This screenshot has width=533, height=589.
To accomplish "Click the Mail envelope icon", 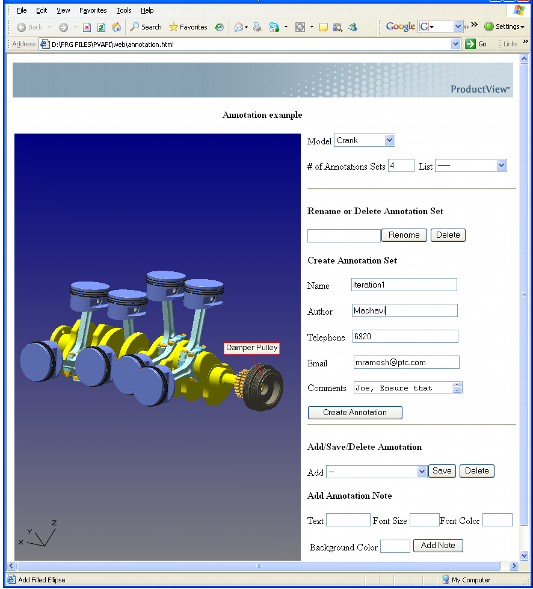I will click(x=239, y=27).
